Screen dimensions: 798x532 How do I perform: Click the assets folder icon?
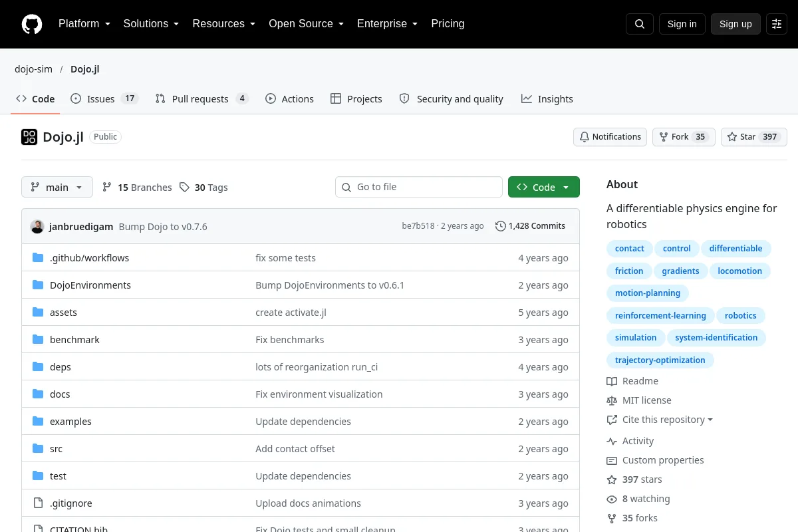click(x=38, y=313)
